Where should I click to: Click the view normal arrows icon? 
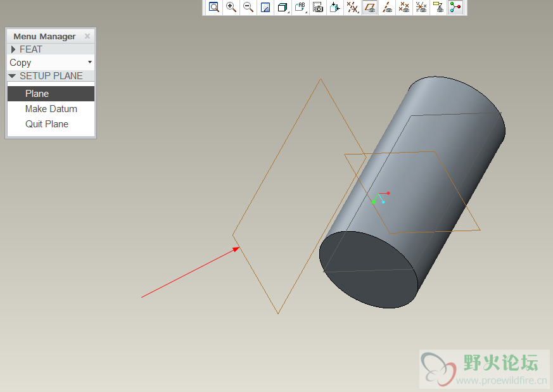(x=334, y=7)
